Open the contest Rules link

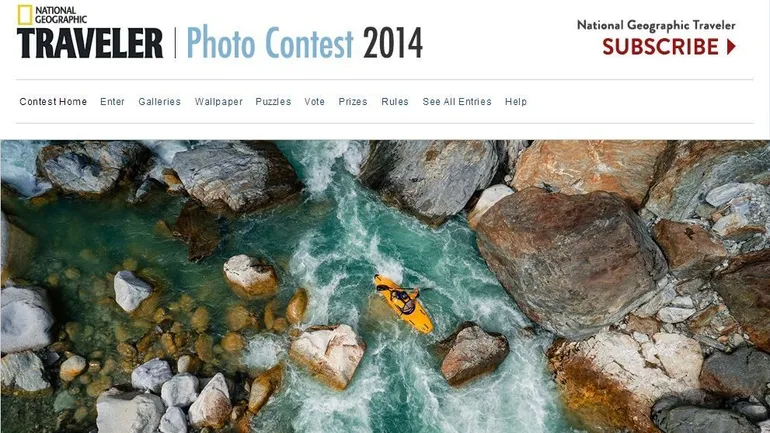click(395, 102)
